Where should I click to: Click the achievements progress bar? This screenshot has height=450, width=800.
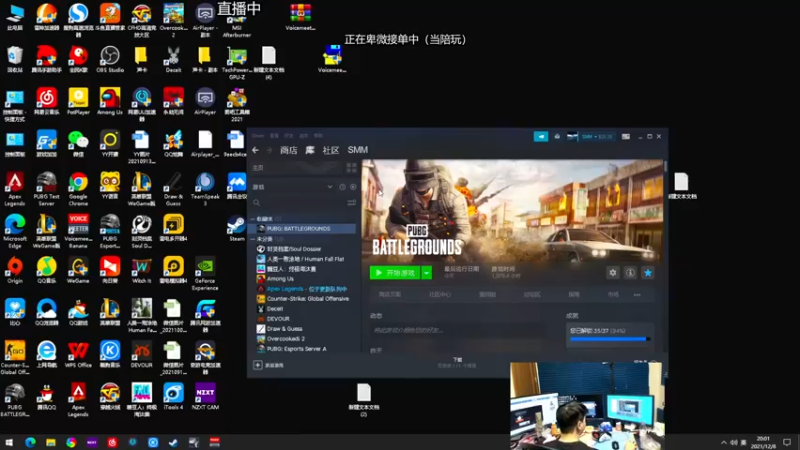[609, 339]
